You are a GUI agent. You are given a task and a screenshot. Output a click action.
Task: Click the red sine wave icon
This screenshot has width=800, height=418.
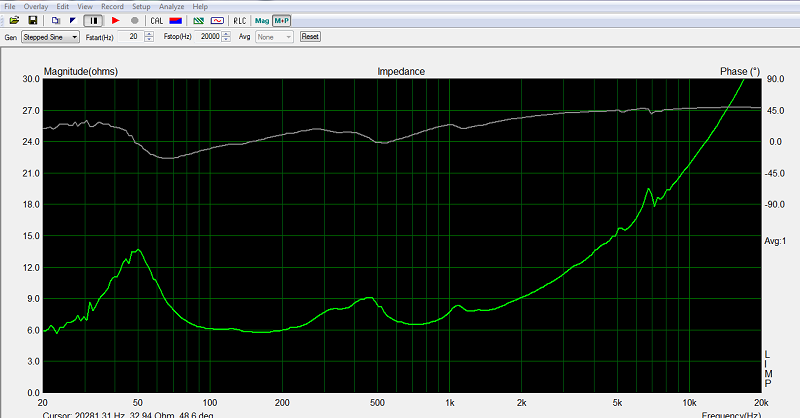[217, 20]
